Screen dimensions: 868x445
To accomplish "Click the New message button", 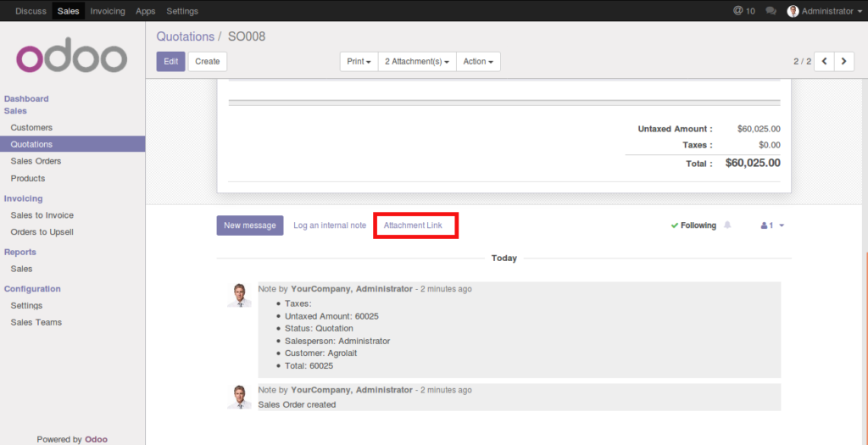I will [250, 225].
